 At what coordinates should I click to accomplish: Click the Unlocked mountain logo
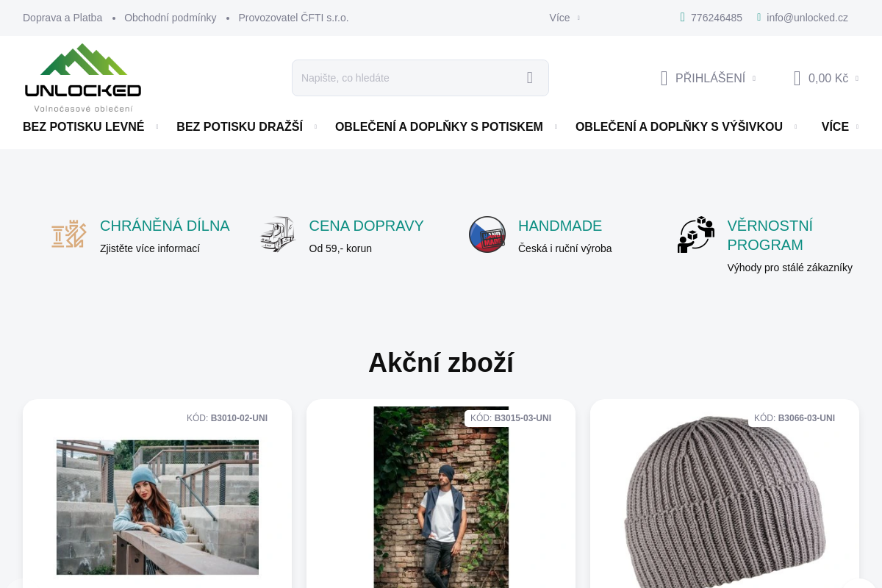(x=83, y=77)
